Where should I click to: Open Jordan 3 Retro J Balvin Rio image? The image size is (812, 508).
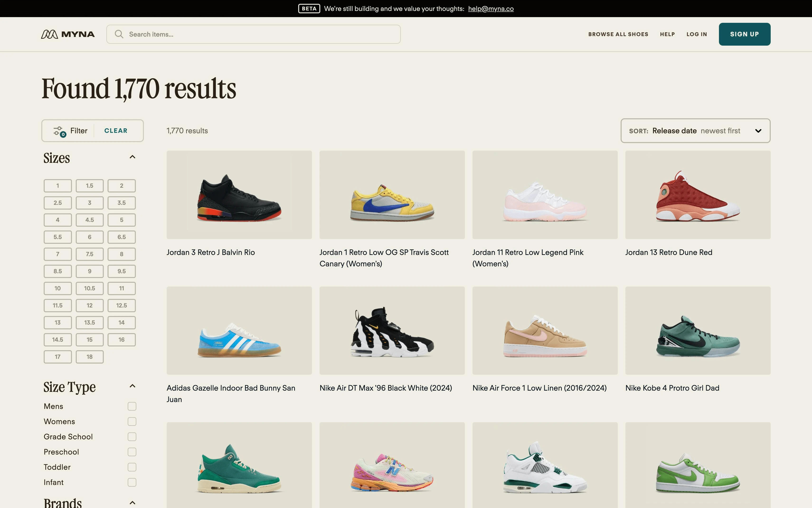coord(239,195)
